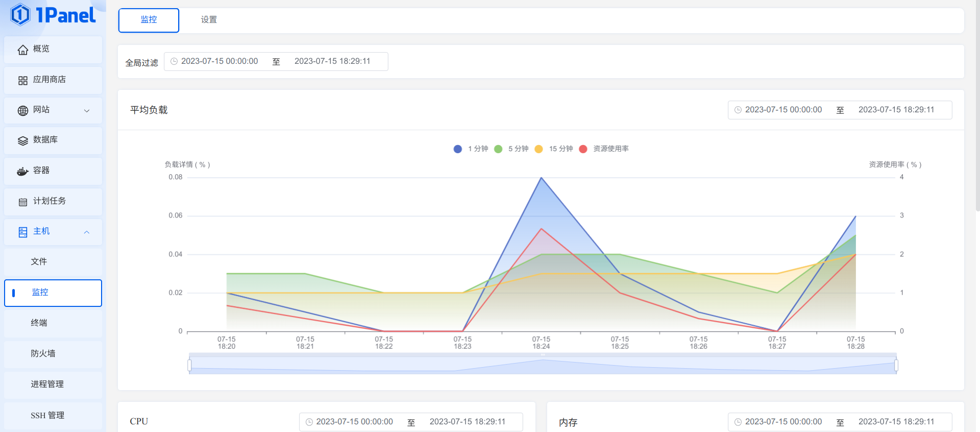Click the 主机 server icon
Viewport: 980px width, 432px height.
(23, 232)
